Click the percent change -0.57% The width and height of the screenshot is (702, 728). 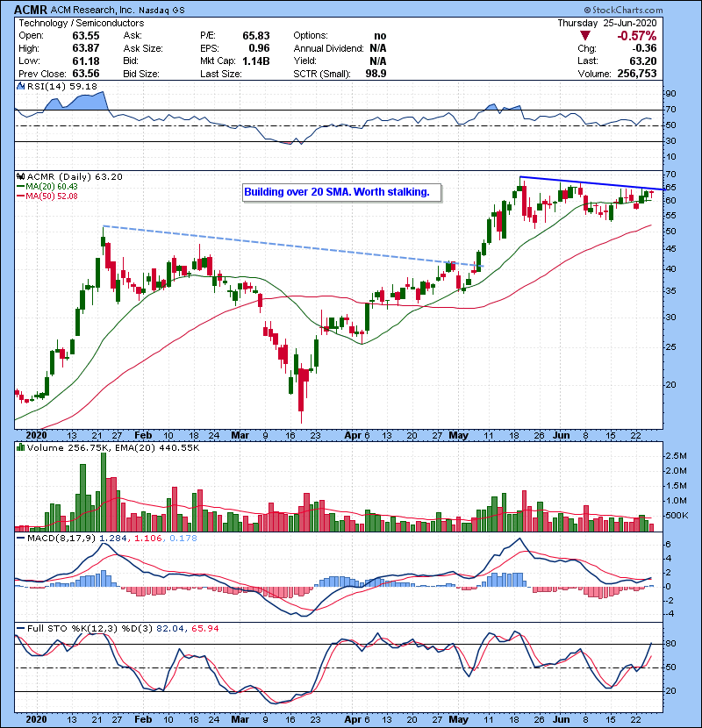637,36
